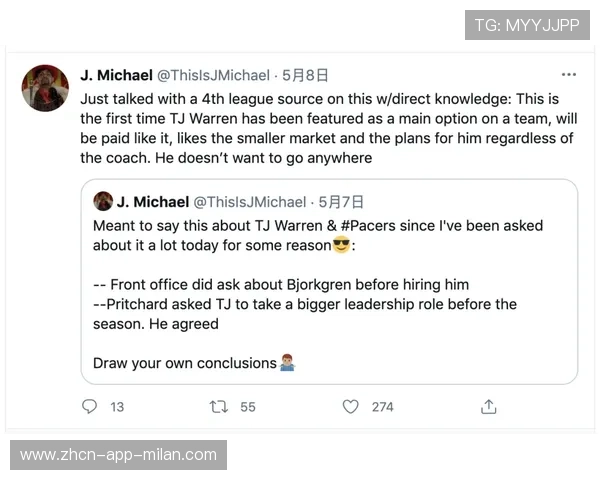The height and width of the screenshot is (480, 600).
Task: Click the retweet count 55
Action: point(248,407)
